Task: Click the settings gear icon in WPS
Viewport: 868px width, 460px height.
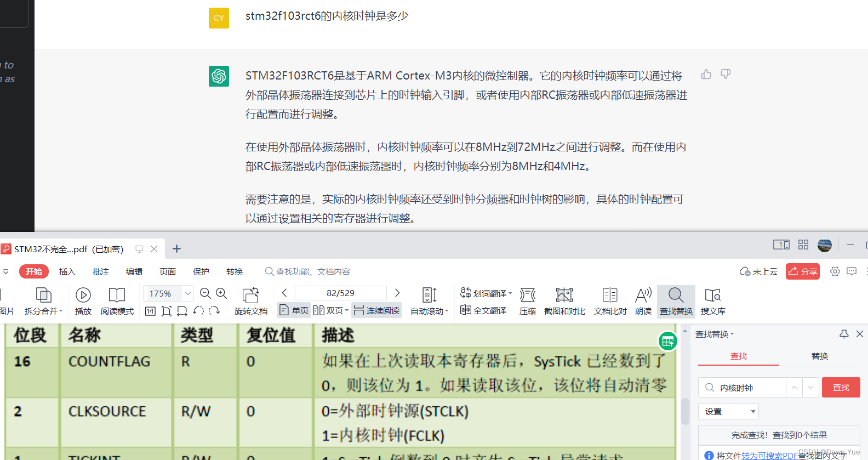Action: point(835,271)
